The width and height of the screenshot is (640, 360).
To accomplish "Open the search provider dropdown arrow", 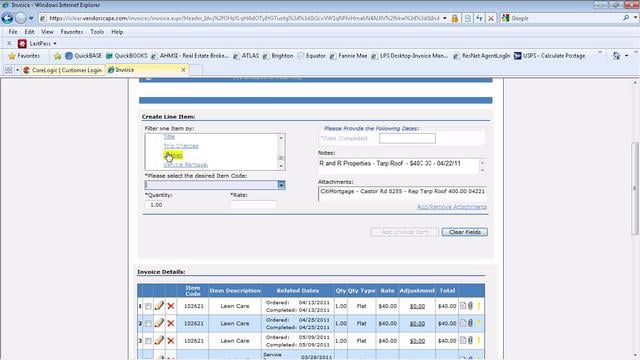I will click(636, 18).
